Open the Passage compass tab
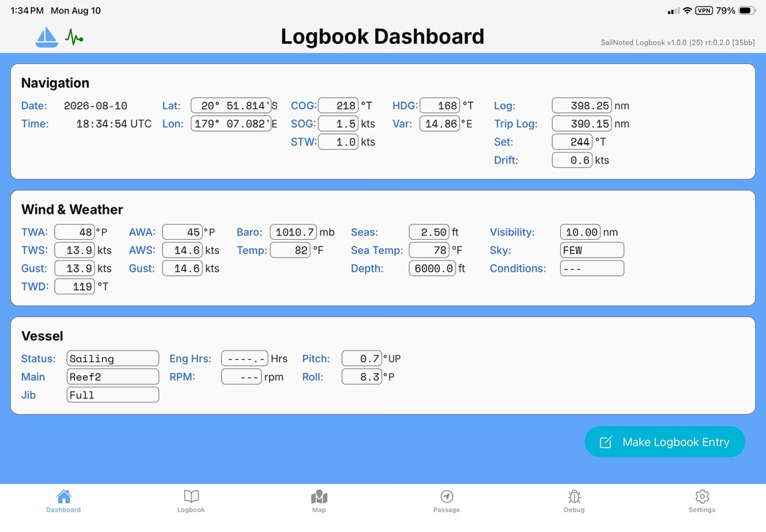Screen dimensions: 766x532 (446, 501)
